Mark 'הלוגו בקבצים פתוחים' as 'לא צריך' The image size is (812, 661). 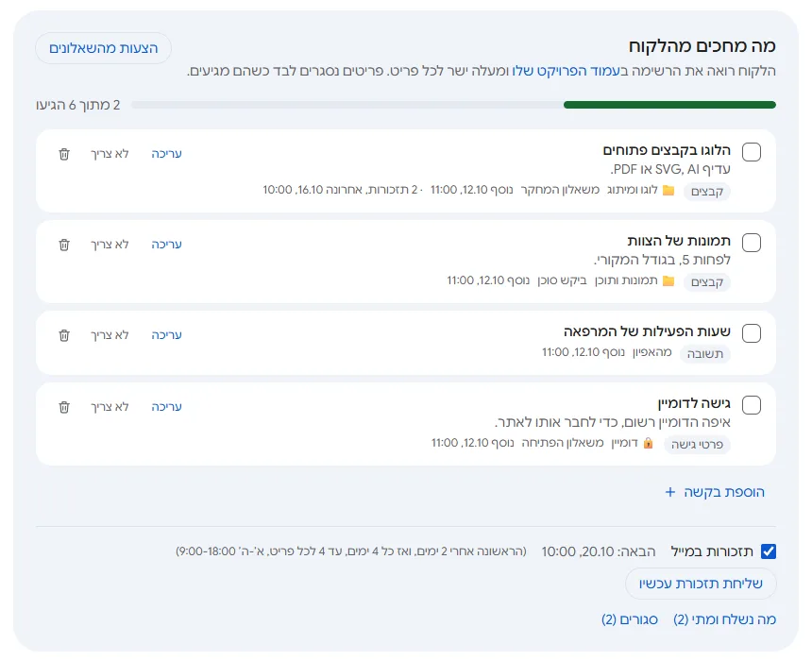(x=110, y=154)
